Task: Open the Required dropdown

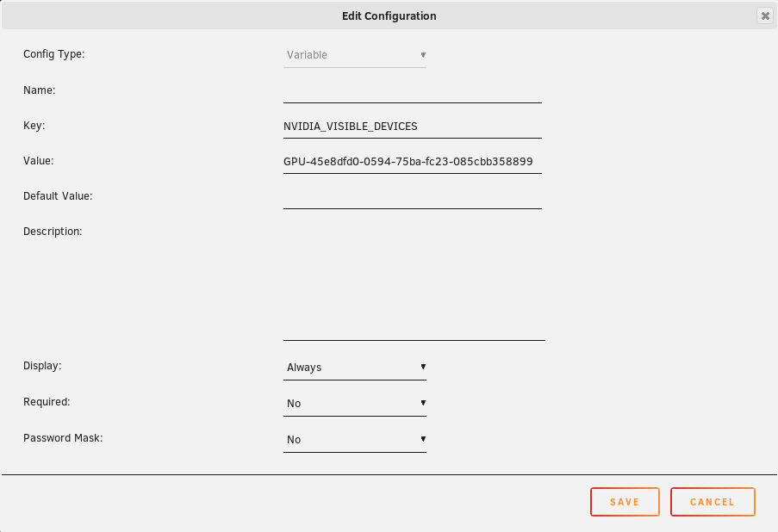Action: tap(355, 404)
